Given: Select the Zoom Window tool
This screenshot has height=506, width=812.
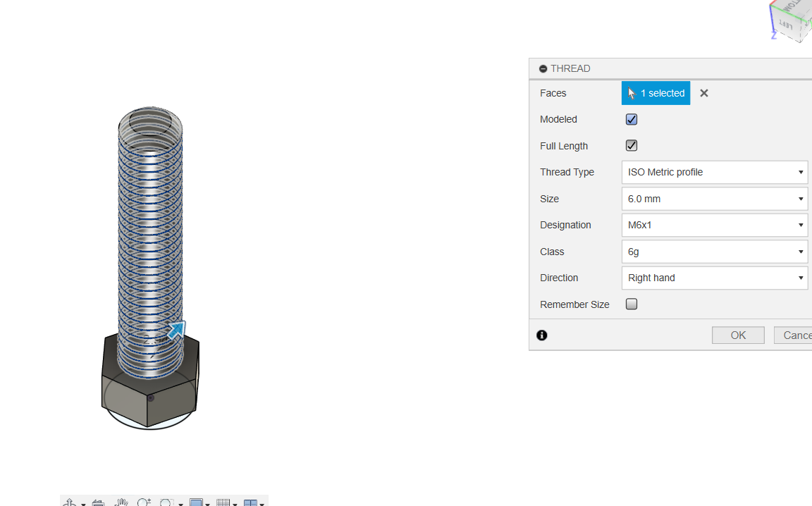Looking at the screenshot, I should point(167,502).
